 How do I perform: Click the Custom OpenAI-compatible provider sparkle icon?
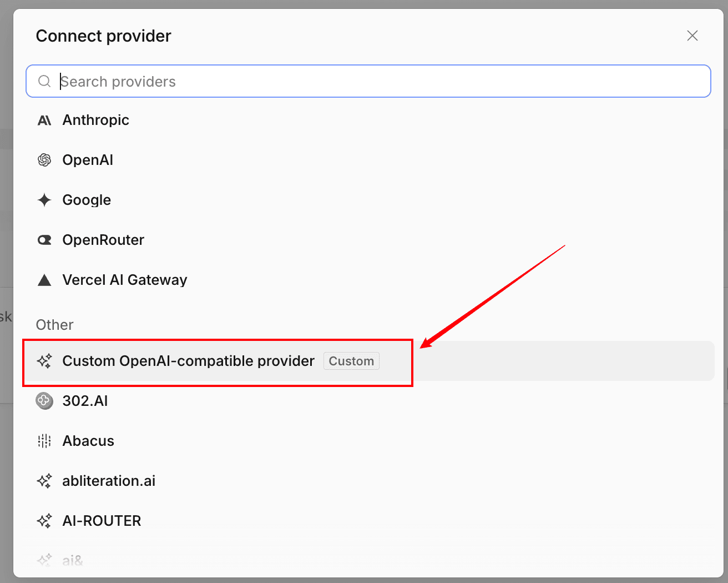[x=44, y=361]
